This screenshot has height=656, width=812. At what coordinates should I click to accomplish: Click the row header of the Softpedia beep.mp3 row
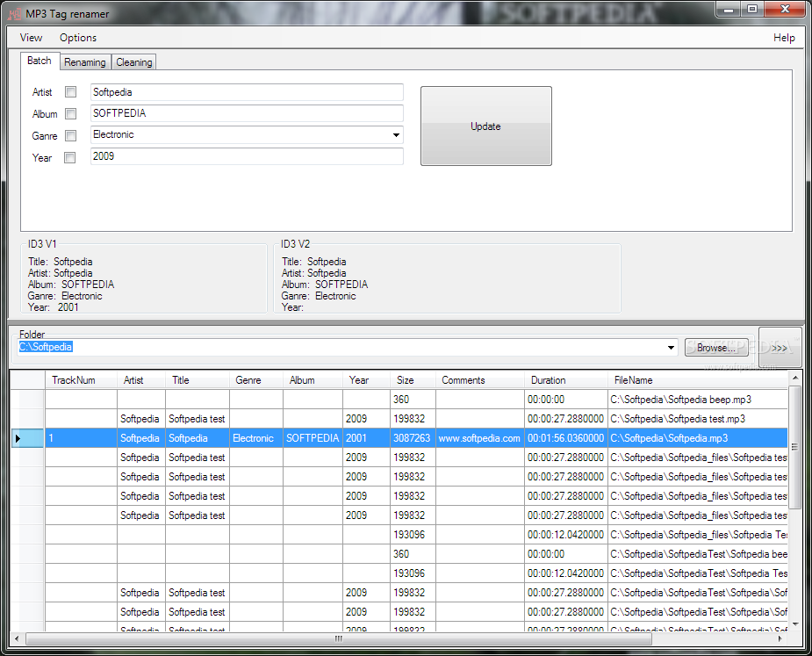tap(27, 400)
